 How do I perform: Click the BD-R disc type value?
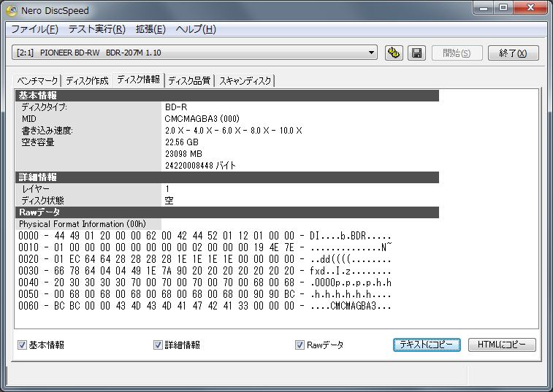[x=176, y=107]
